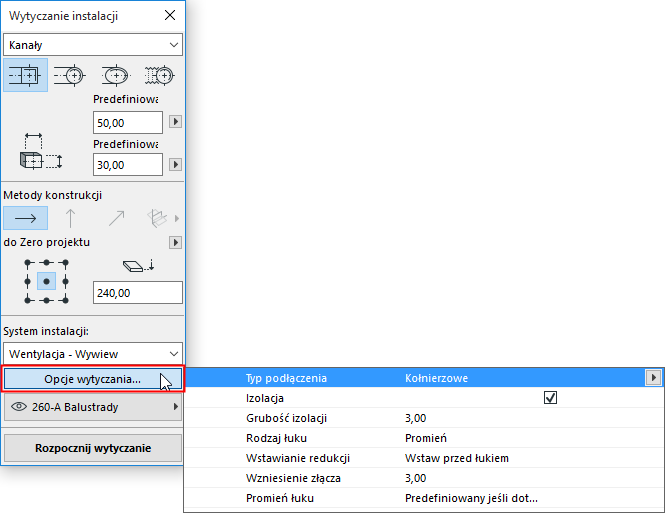Select the Grubość izolacji row
This screenshot has height=513, width=666.
click(424, 418)
